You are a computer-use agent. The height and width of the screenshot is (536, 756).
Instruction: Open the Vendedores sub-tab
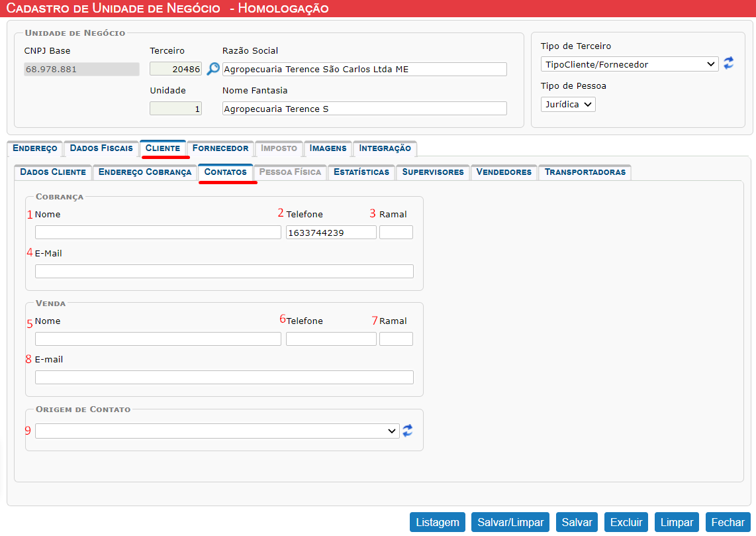pyautogui.click(x=504, y=172)
